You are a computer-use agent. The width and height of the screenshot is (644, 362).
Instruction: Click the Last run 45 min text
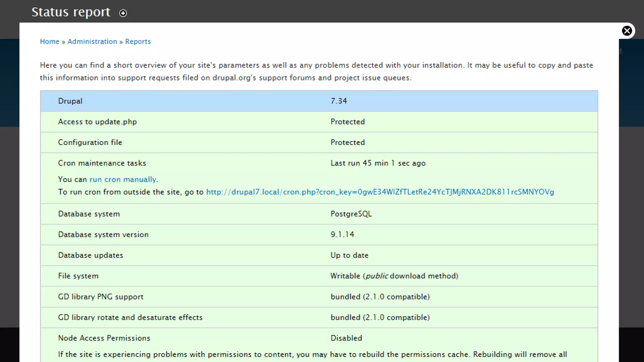click(378, 163)
